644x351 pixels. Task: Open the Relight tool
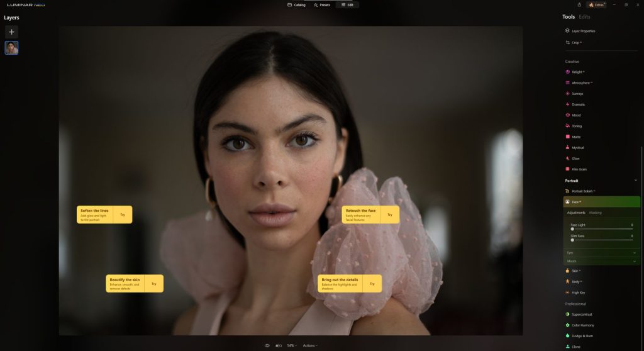pyautogui.click(x=575, y=72)
